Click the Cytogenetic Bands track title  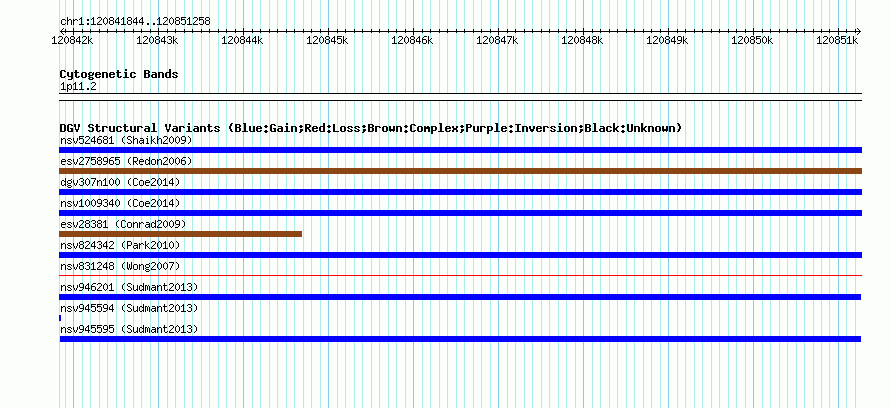(119, 74)
